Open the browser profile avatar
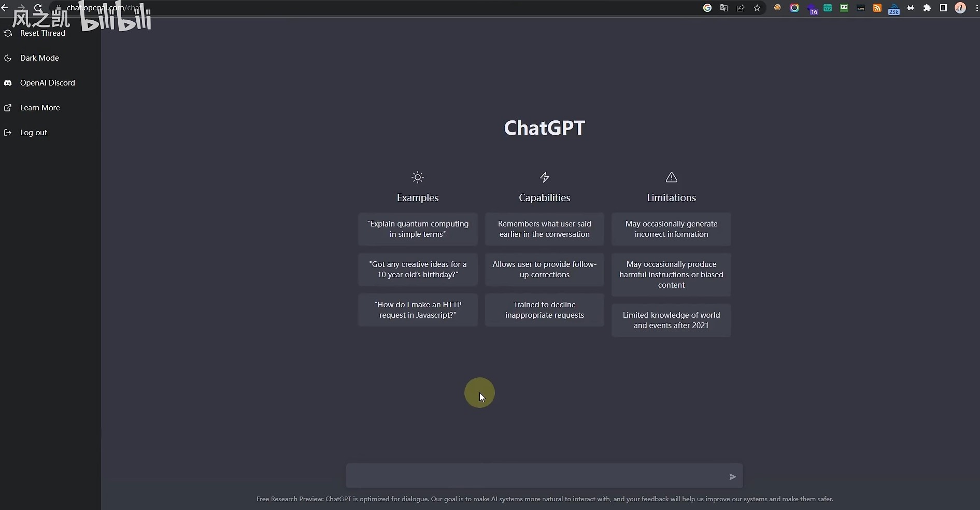980x510 pixels. 960,8
